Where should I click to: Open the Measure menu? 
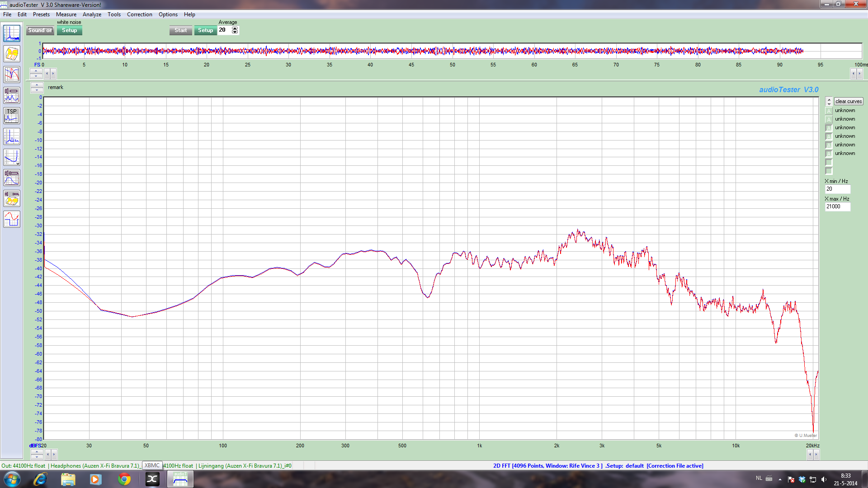[66, 14]
